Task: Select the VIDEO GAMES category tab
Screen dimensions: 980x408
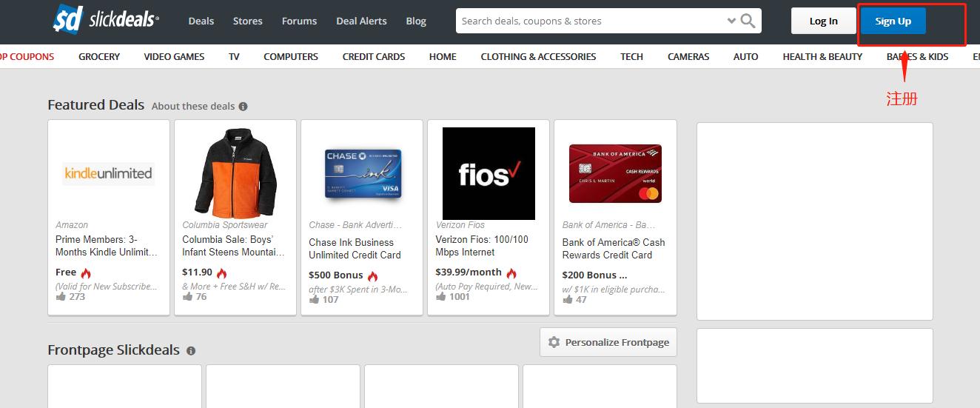Action: pos(174,56)
